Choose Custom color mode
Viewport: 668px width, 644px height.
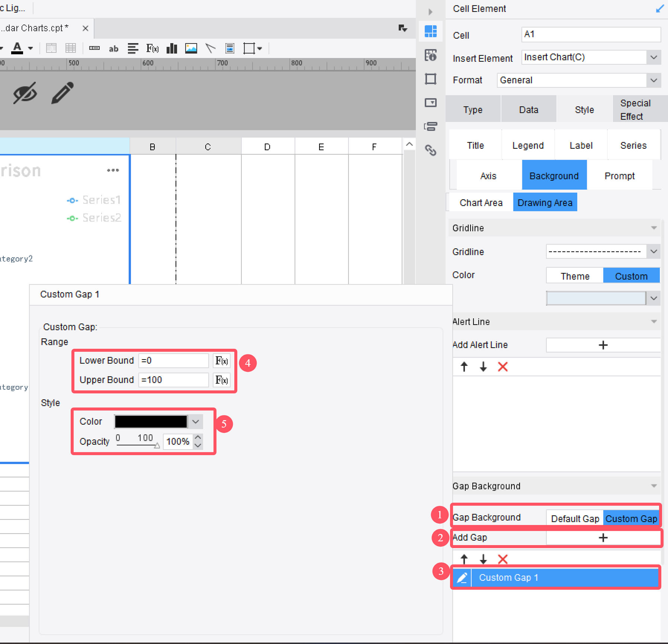pyautogui.click(x=631, y=276)
